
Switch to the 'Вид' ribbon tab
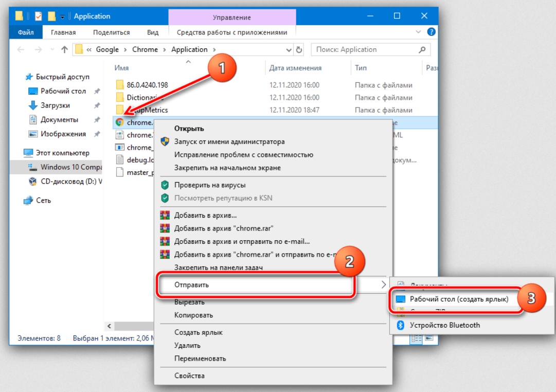(x=153, y=32)
